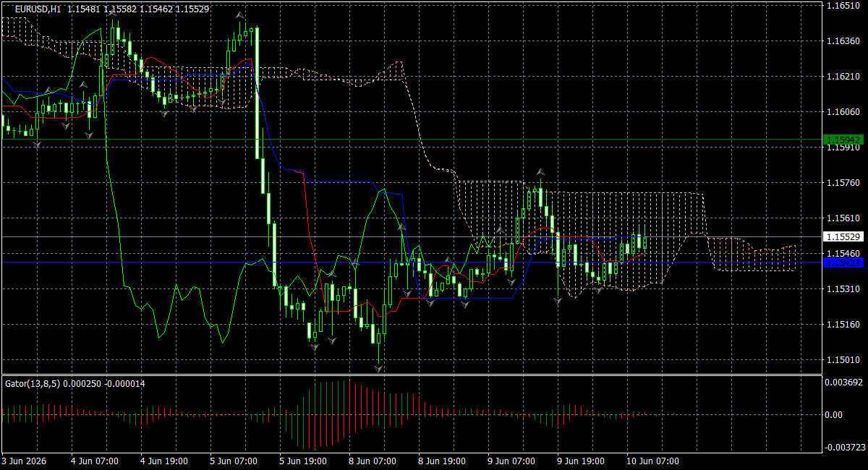Click the 9 Jun 19:00 time label

(581, 461)
